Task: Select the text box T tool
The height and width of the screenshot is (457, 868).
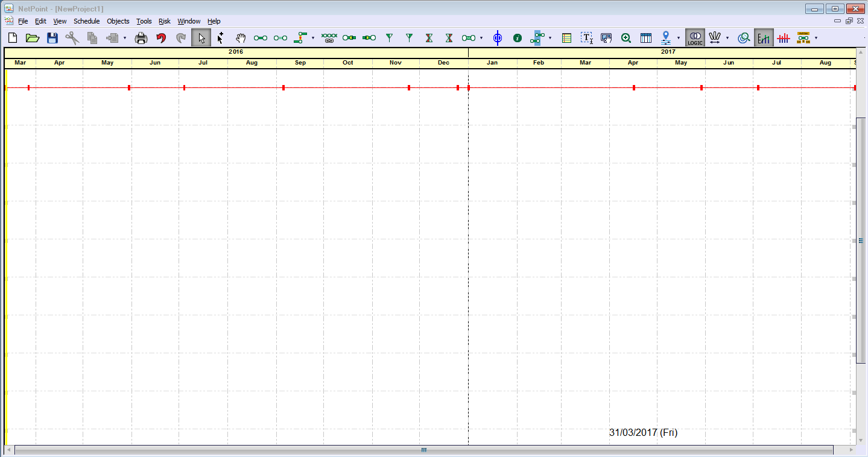Action: click(x=586, y=38)
